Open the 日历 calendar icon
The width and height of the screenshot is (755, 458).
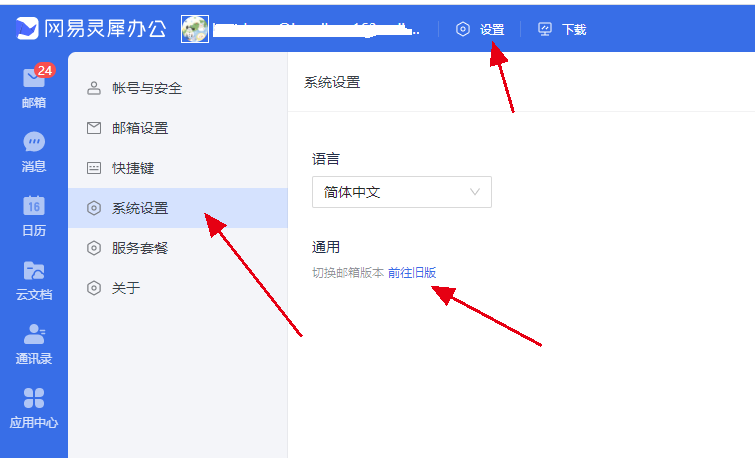click(34, 206)
